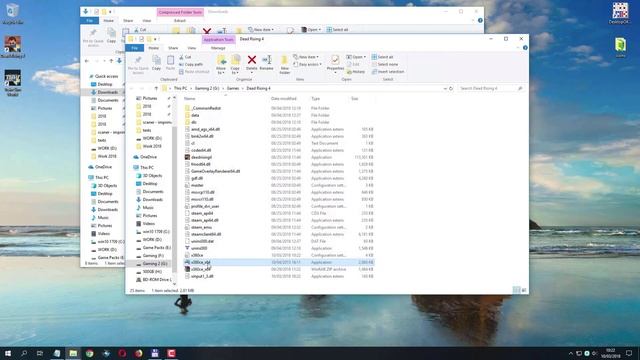The image size is (640, 360).
Task: Click the Copy path command
Action: 191,64
